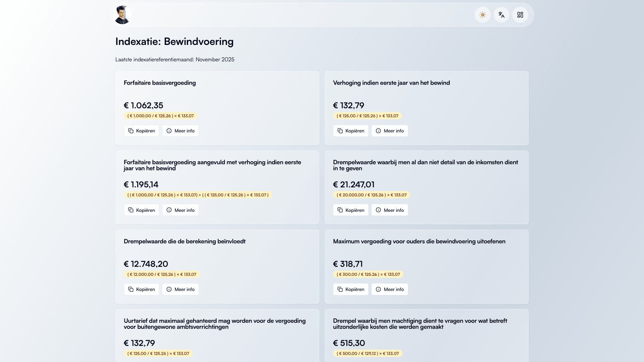Show more info for € 1.195,14 card

pyautogui.click(x=180, y=210)
